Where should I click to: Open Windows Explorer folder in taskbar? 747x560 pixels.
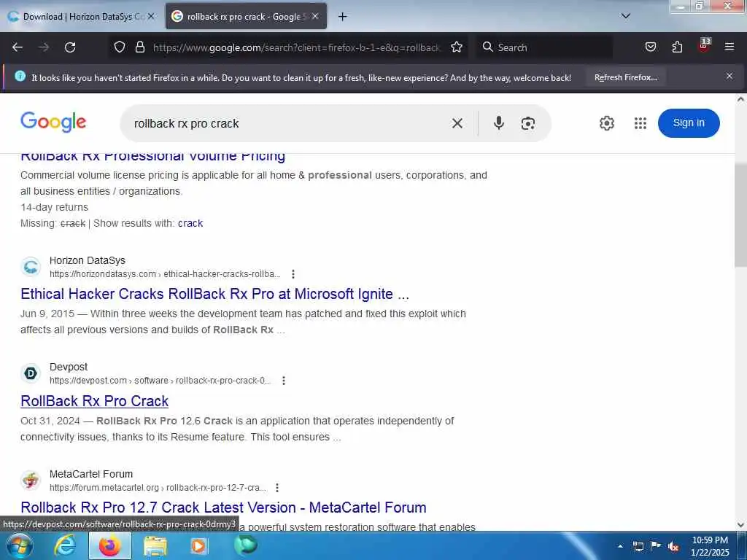(155, 546)
